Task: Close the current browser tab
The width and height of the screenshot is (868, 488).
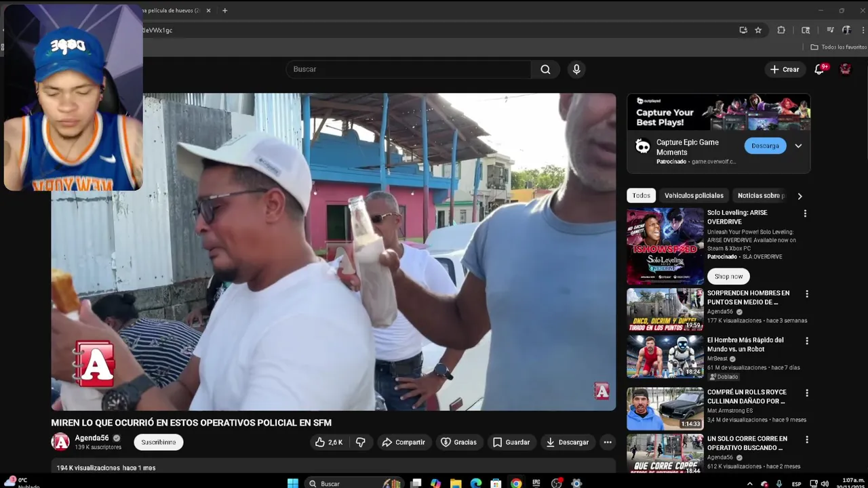Action: [208, 10]
